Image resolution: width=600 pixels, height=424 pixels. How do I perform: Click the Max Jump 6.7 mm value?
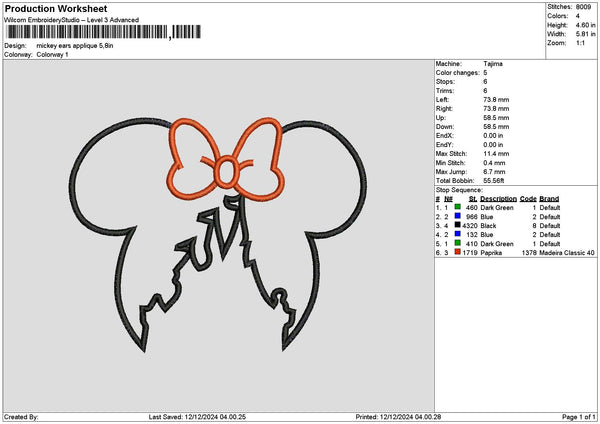point(494,172)
